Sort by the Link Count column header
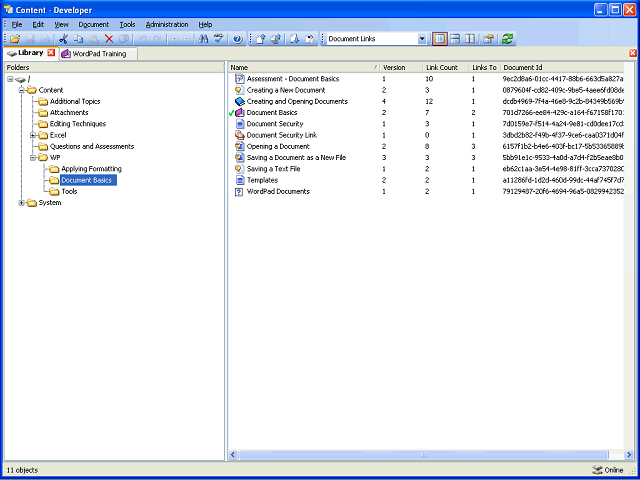The width and height of the screenshot is (640, 480). click(446, 68)
